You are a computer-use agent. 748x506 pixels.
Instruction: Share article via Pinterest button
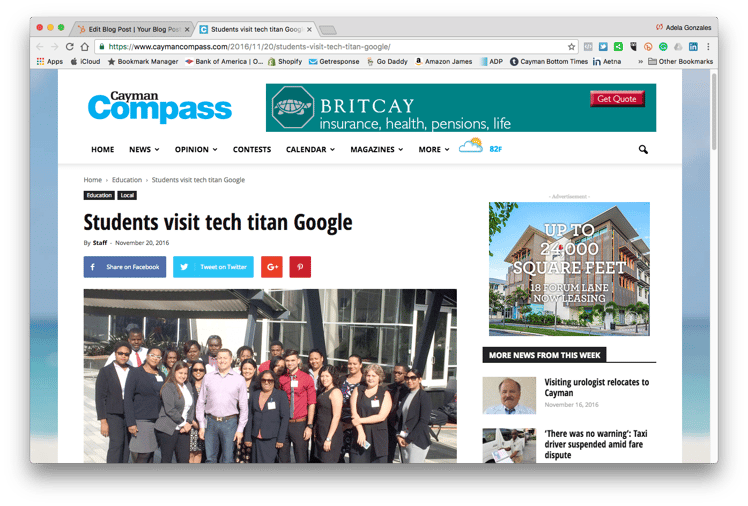point(300,267)
